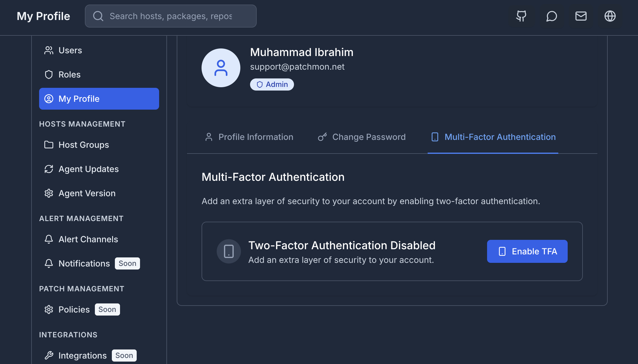This screenshot has height=364, width=638.
Task: Select the Multi-Factor Authentication tab
Action: [493, 137]
